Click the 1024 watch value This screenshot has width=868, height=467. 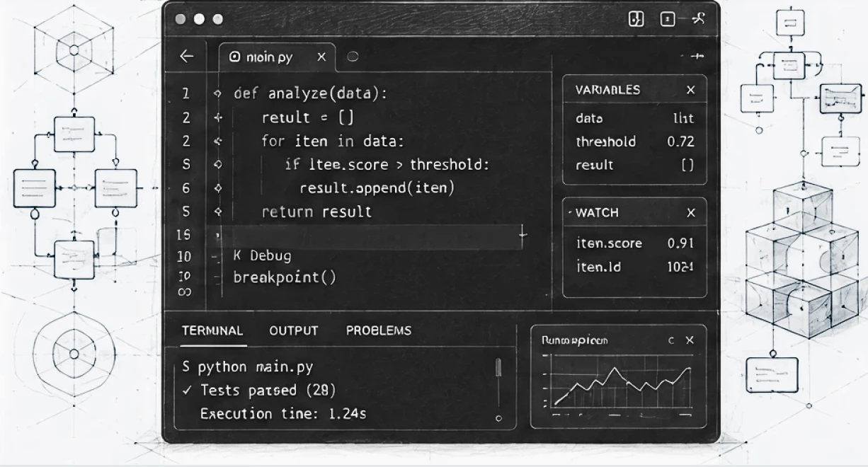[681, 266]
